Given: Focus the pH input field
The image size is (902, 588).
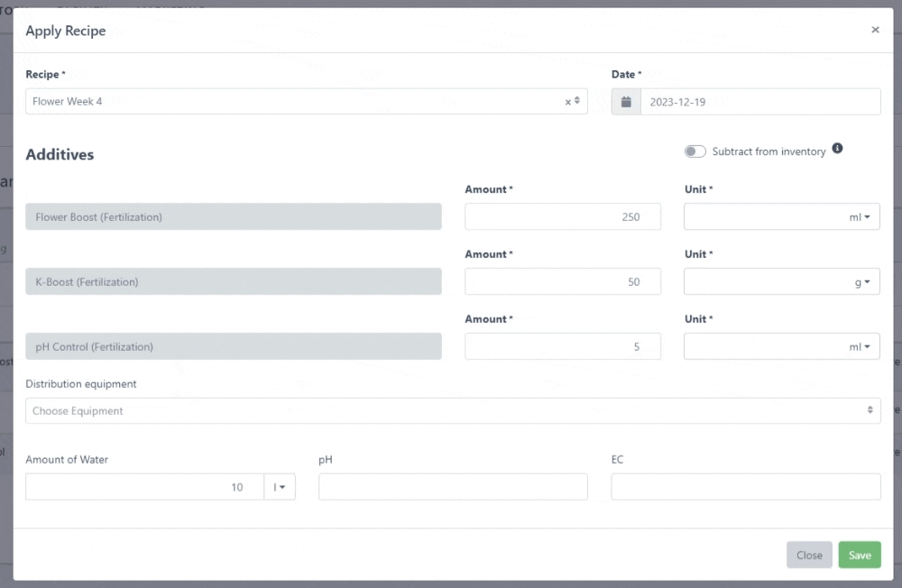Looking at the screenshot, I should pos(453,487).
